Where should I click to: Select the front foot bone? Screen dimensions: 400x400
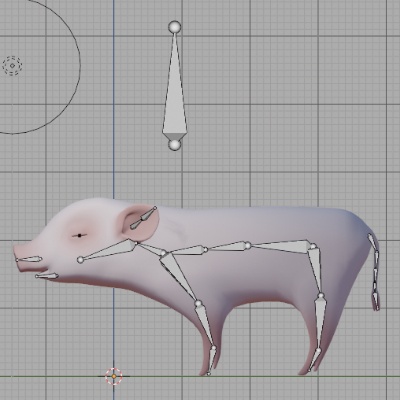(x=212, y=360)
